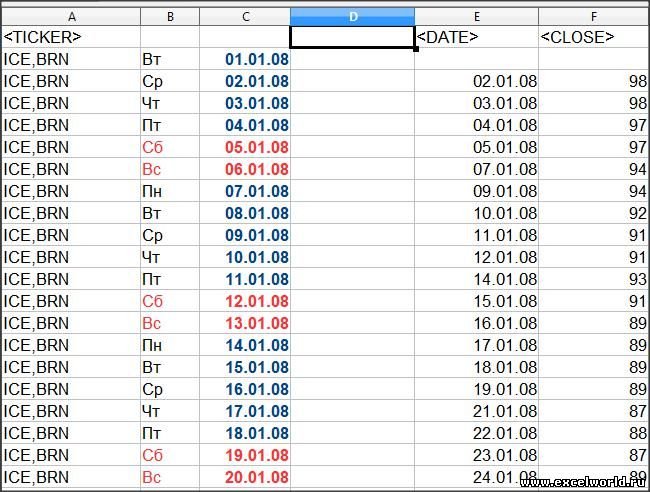Select 05.01.08 in the <DATE> column E
Viewport: 650px width, 492px height.
tap(476, 147)
